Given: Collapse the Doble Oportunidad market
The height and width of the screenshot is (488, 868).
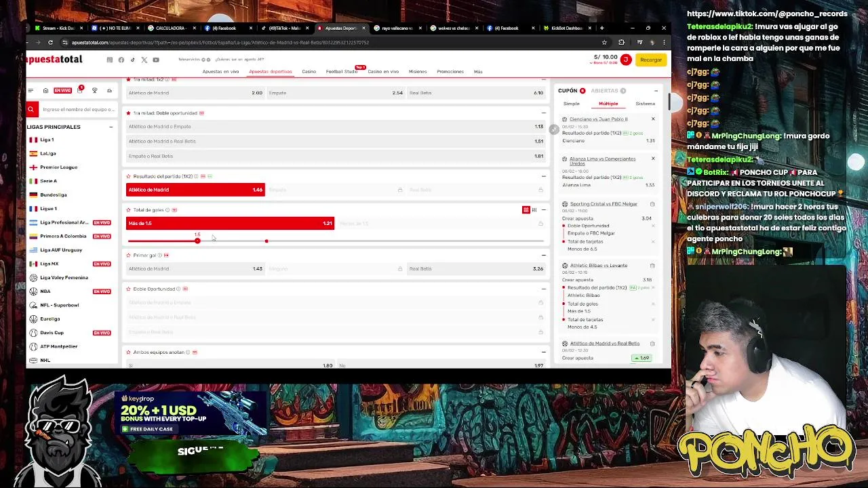Looking at the screenshot, I should pyautogui.click(x=543, y=289).
